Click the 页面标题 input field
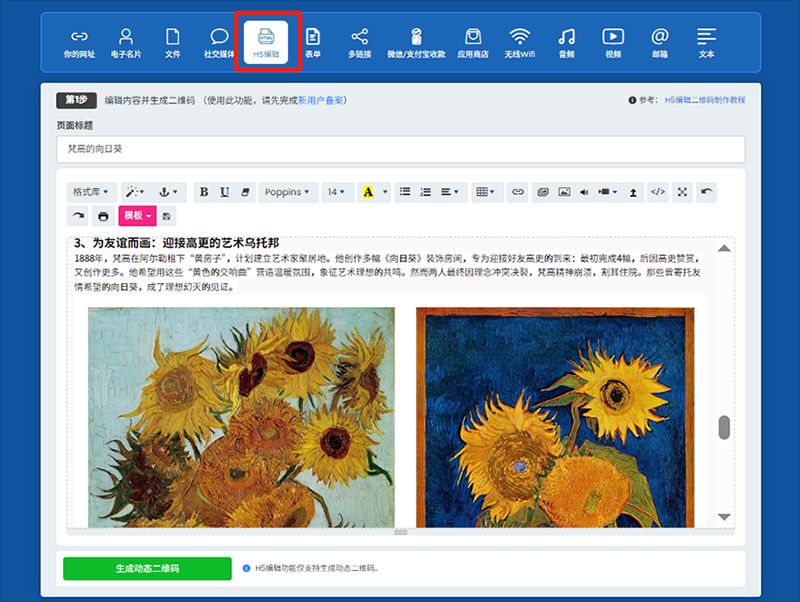This screenshot has height=602, width=800. click(x=400, y=149)
